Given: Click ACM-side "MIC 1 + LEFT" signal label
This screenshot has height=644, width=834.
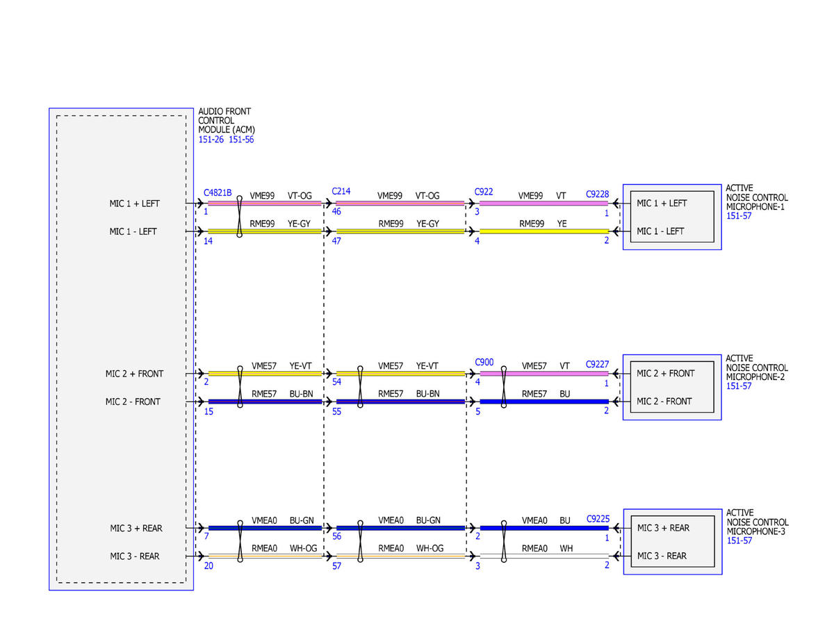Looking at the screenshot, I should [x=134, y=204].
